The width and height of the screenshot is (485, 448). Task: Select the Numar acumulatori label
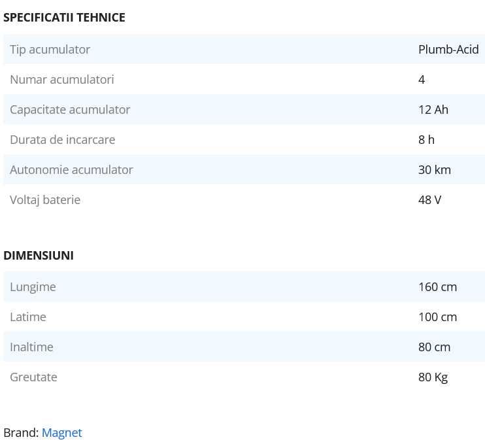tap(62, 80)
